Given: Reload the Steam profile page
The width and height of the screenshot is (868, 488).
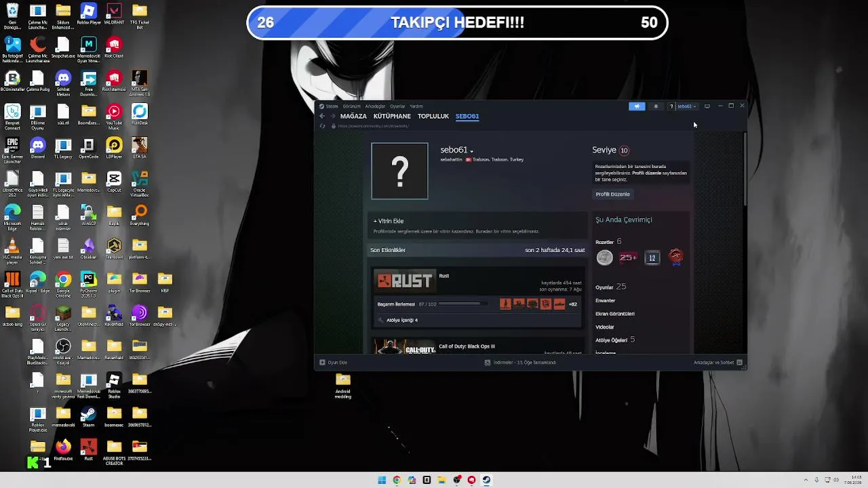Looking at the screenshot, I should [322, 126].
